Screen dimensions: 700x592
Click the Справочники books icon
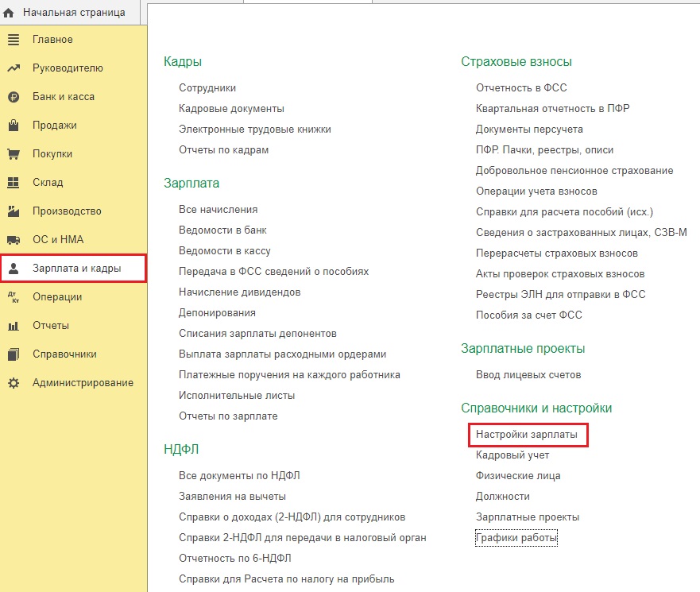click(14, 354)
